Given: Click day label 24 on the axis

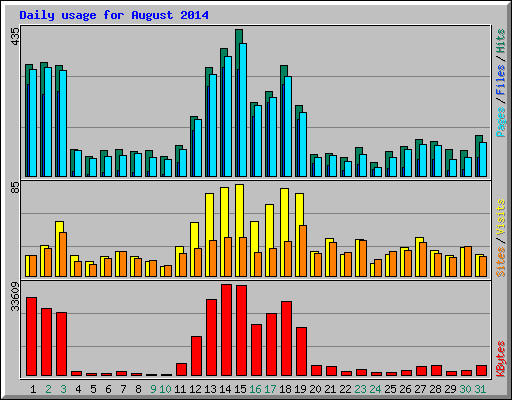Looking at the screenshot, I should pos(375,389).
